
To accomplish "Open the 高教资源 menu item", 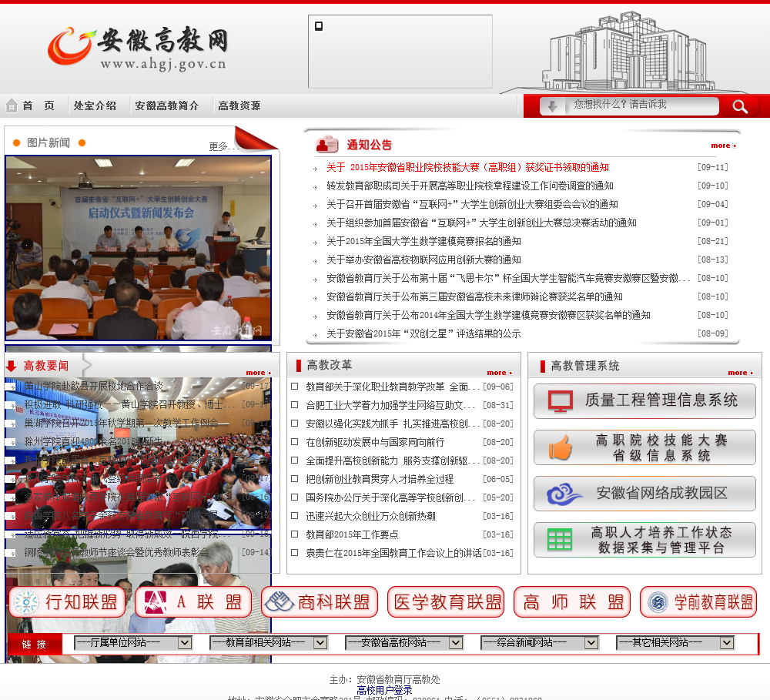I will [x=239, y=106].
